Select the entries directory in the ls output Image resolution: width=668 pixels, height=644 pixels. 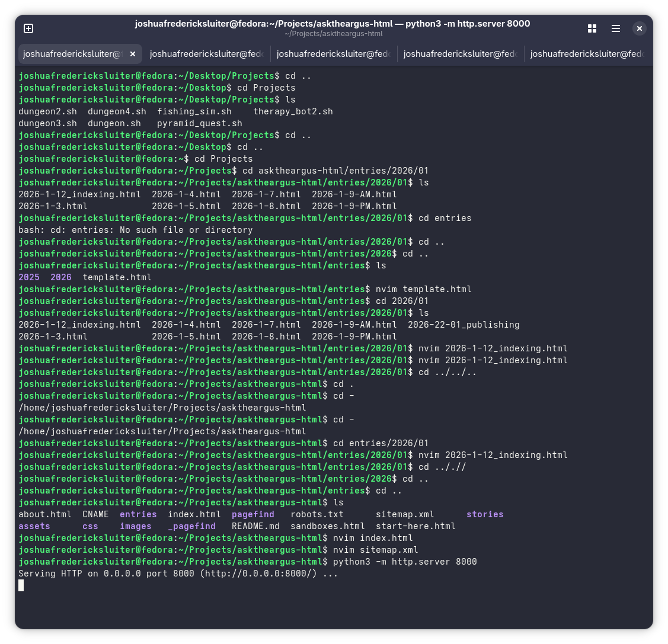tap(138, 514)
